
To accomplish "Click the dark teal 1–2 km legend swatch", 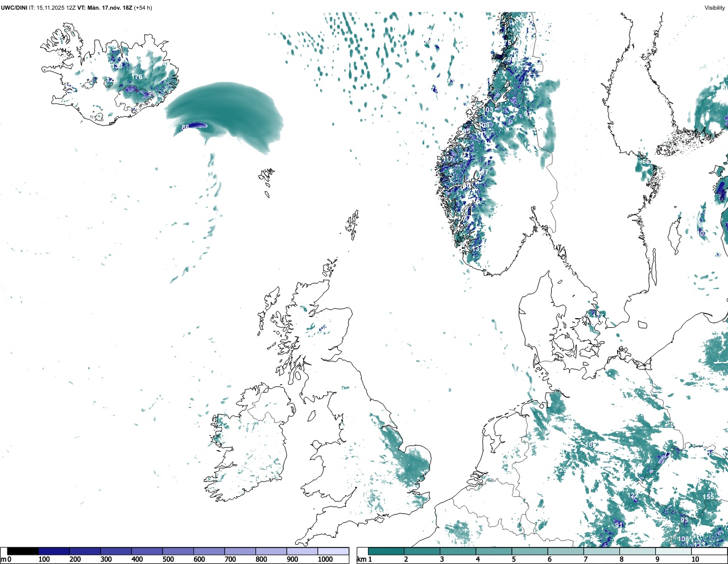I will click(x=386, y=551).
